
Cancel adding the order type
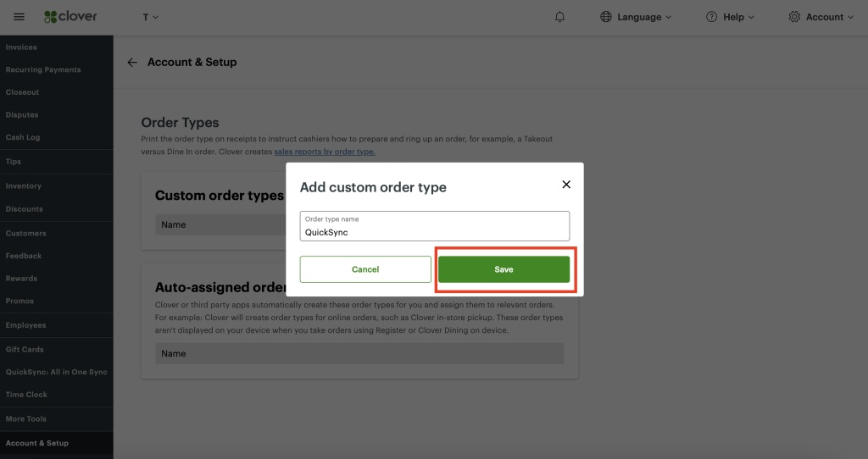point(365,269)
